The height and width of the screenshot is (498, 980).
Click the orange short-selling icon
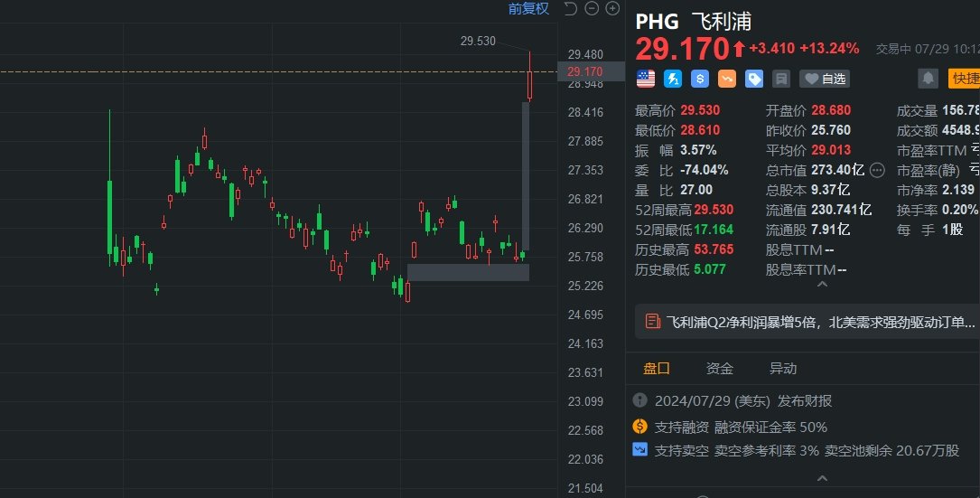click(x=727, y=79)
